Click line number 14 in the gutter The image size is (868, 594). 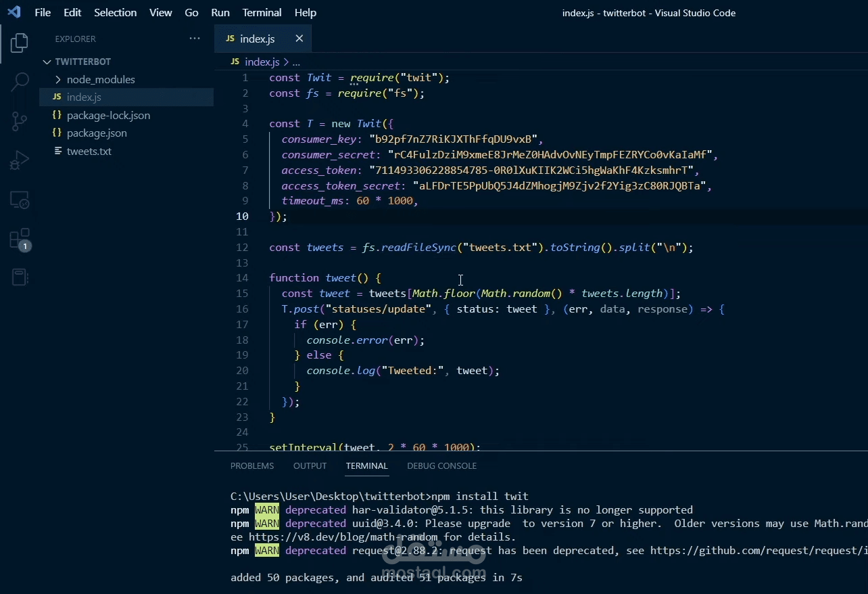point(242,278)
